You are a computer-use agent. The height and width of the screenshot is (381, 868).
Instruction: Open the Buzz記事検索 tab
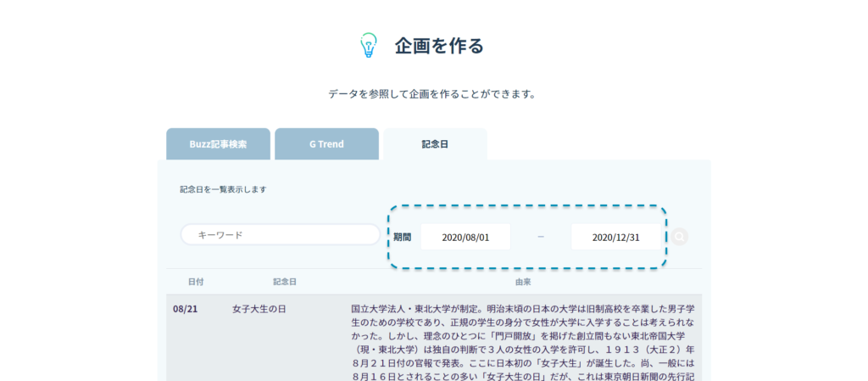tap(218, 144)
